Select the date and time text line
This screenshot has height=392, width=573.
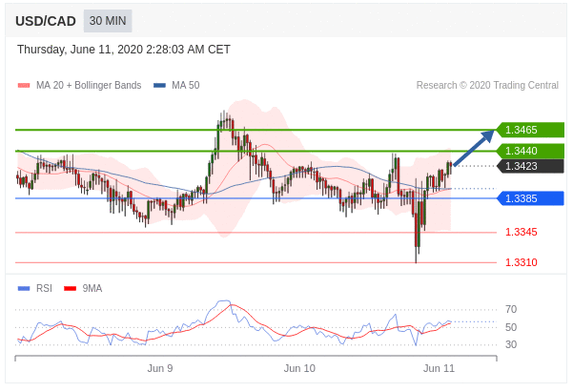(124, 50)
